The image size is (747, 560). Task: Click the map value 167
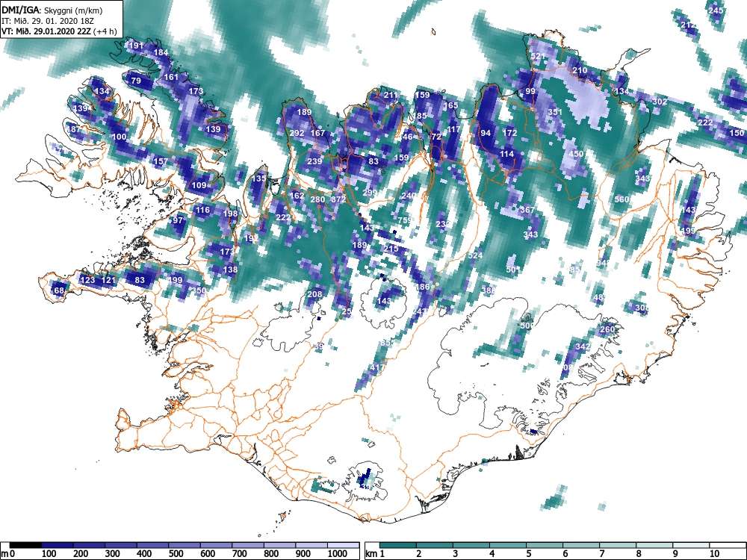pyautogui.click(x=317, y=133)
